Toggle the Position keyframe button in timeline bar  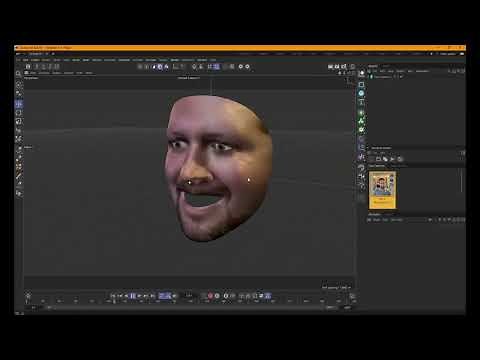[x=242, y=296]
